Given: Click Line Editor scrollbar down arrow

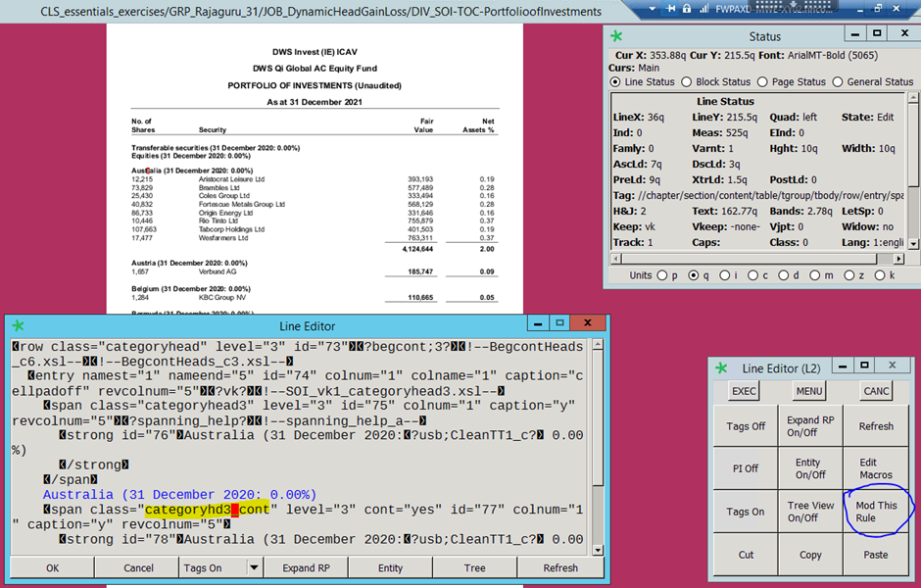Looking at the screenshot, I should [x=598, y=550].
